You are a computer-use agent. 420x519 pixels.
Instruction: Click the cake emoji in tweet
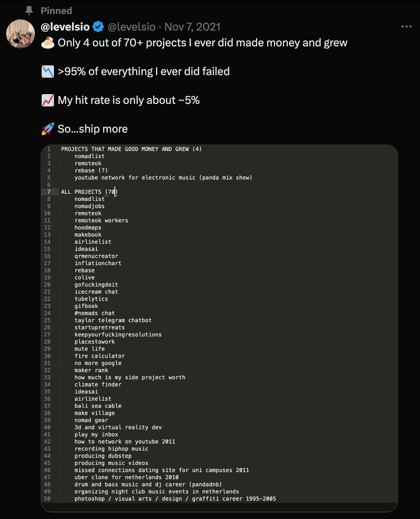(x=48, y=43)
